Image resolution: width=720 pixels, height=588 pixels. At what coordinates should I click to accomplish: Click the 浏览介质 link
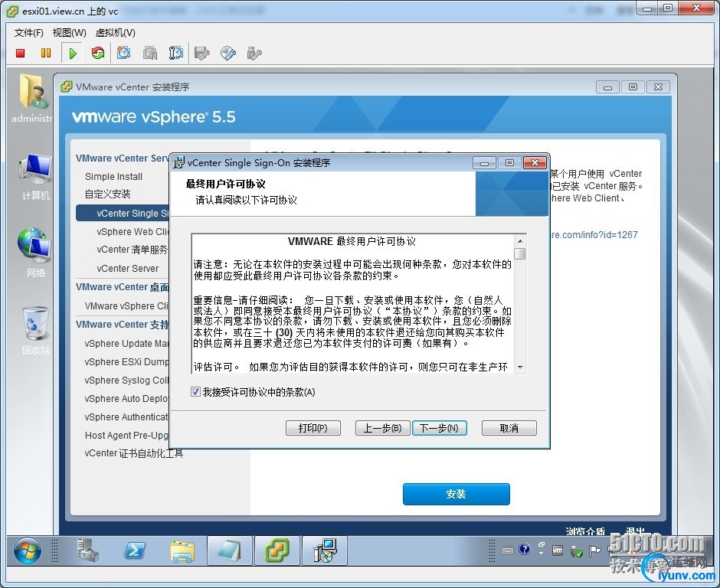pos(585,531)
